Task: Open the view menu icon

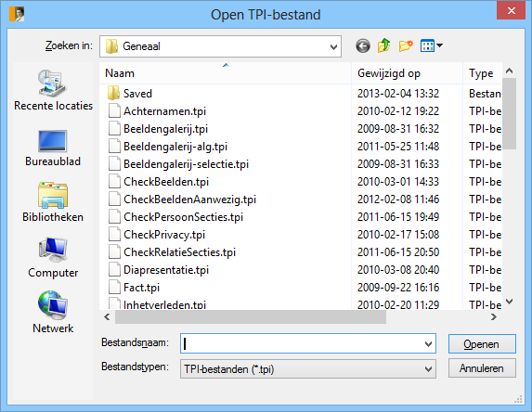Action: 431,45
